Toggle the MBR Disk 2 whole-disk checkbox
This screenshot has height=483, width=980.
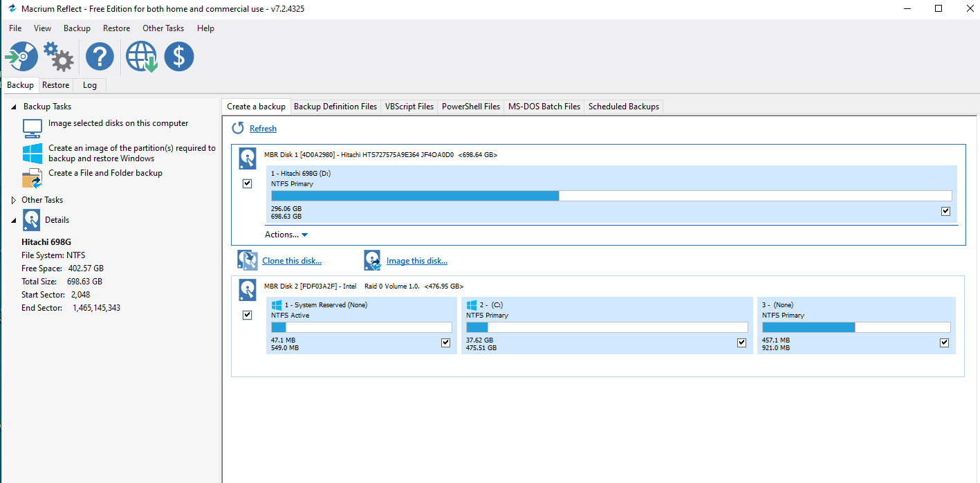pos(248,315)
